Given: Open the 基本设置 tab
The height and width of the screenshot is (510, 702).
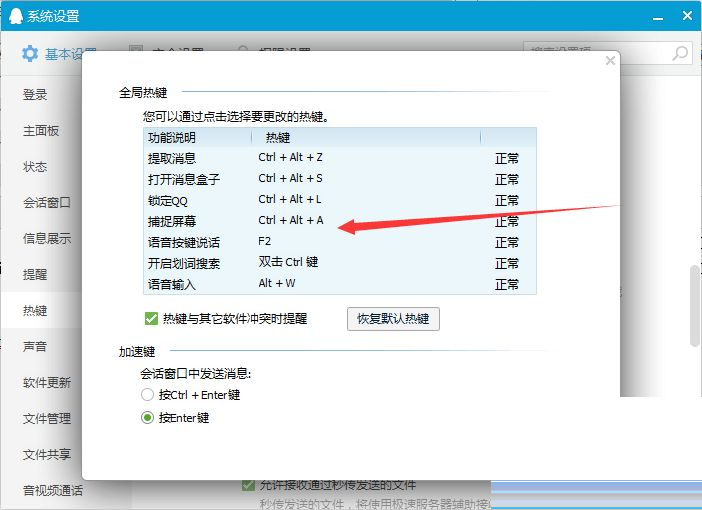Looking at the screenshot, I should click(58, 54).
